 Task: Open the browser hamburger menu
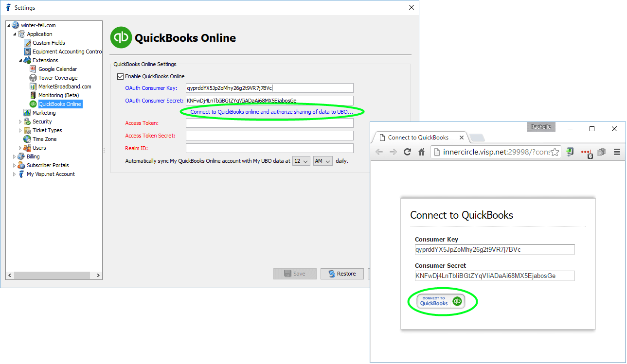[x=617, y=152]
